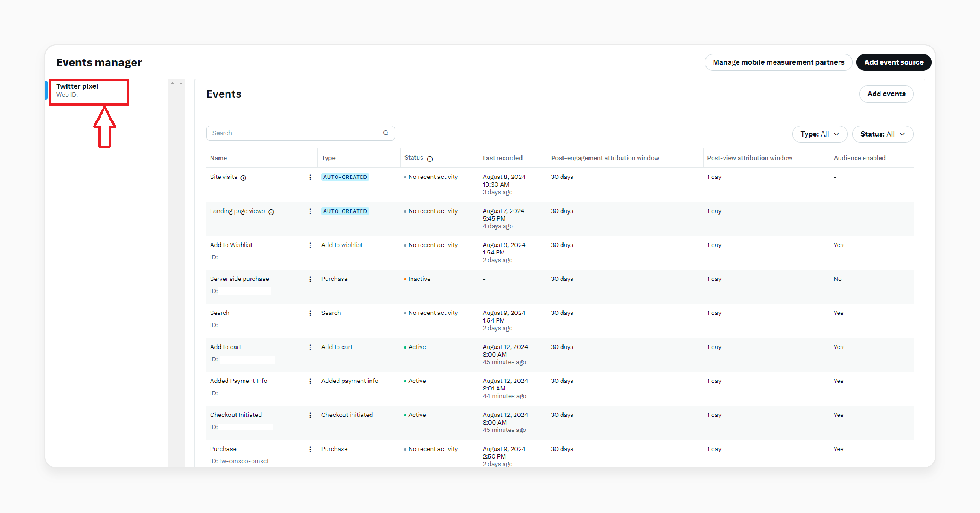The image size is (980, 513).
Task: Click the left scroll-up arrow in the sidebar
Action: coord(172,83)
